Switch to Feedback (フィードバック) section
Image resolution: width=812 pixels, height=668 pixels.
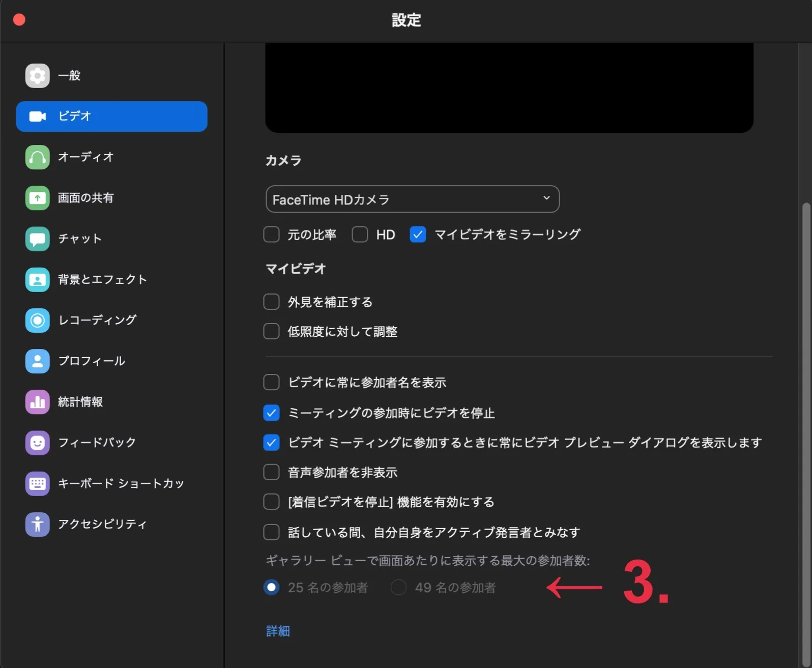(x=97, y=443)
